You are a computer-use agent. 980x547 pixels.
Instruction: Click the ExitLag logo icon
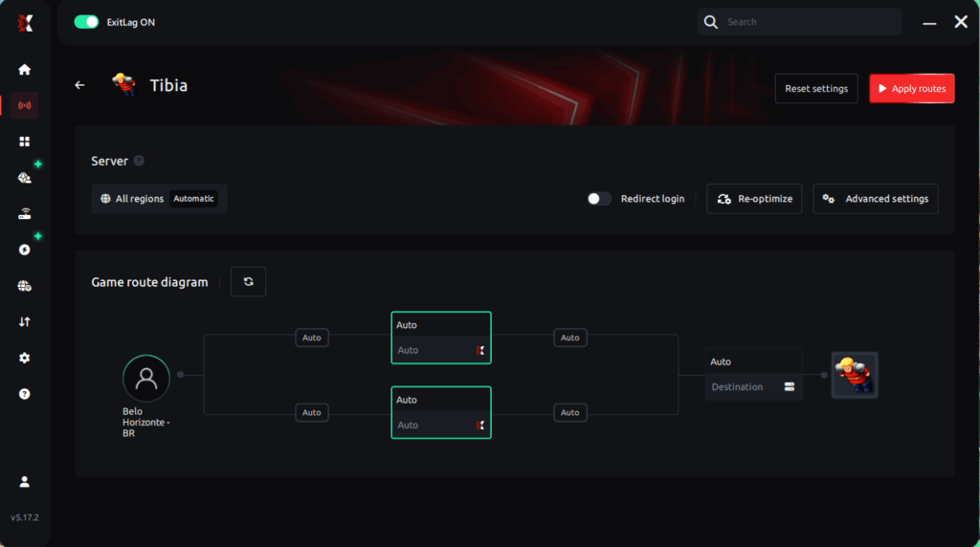point(25,23)
